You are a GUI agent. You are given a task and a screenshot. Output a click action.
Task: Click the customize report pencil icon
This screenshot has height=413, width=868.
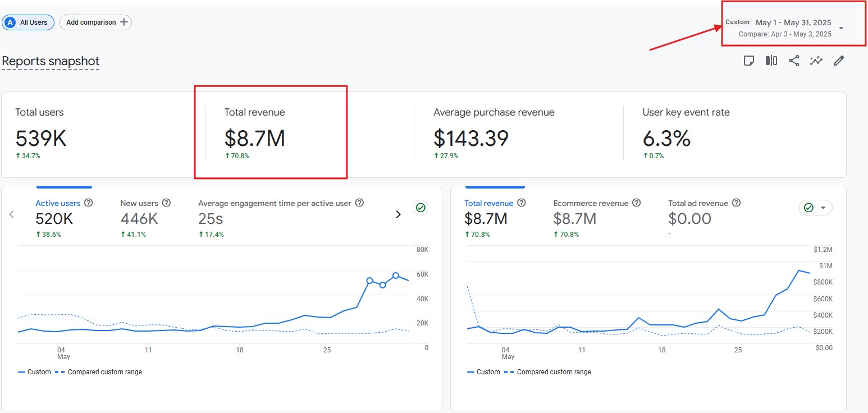pyautogui.click(x=839, y=61)
